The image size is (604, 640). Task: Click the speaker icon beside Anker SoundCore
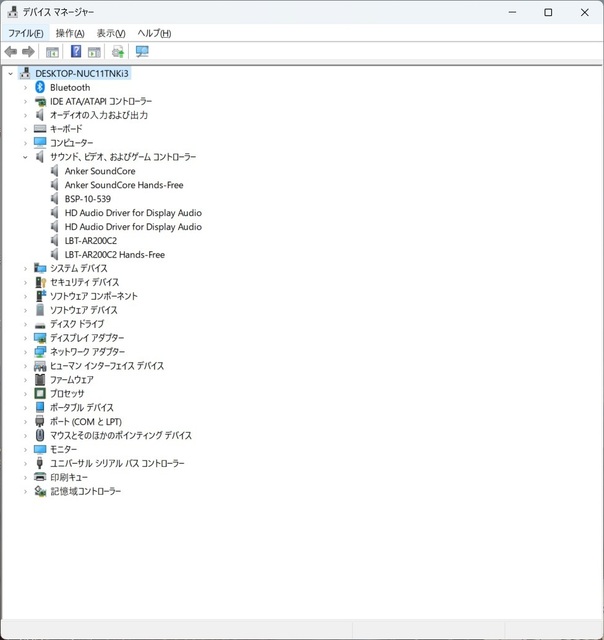(x=55, y=171)
